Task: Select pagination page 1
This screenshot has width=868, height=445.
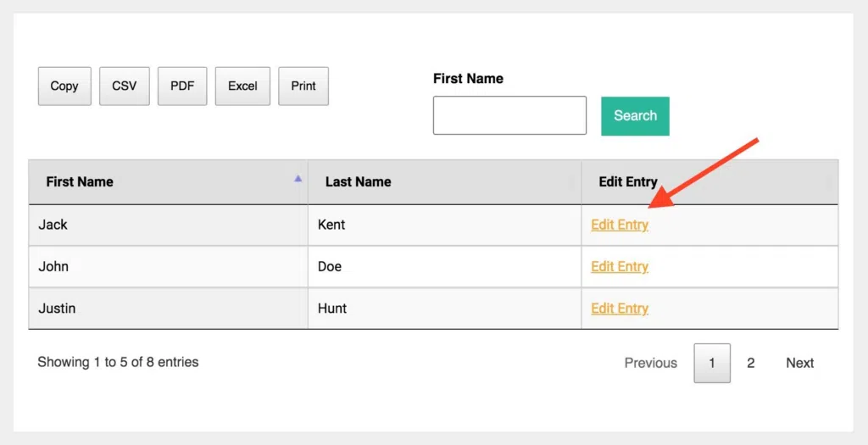Action: pos(712,363)
